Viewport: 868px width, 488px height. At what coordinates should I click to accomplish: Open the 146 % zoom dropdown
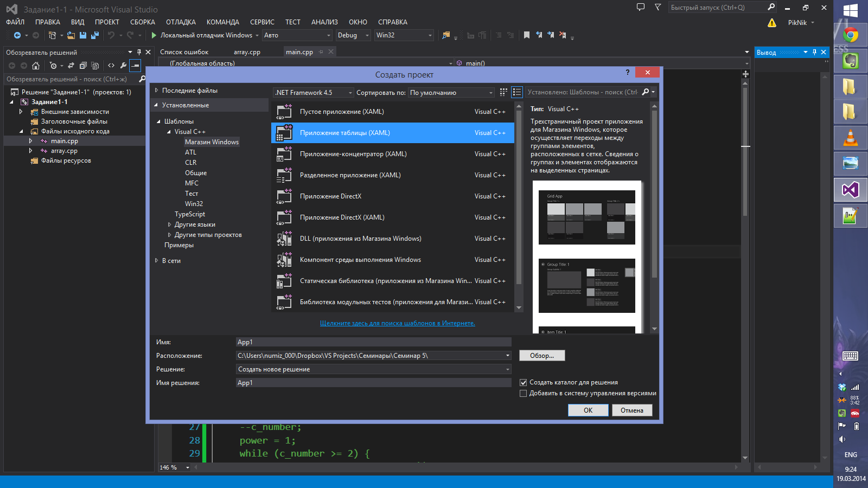pyautogui.click(x=188, y=467)
